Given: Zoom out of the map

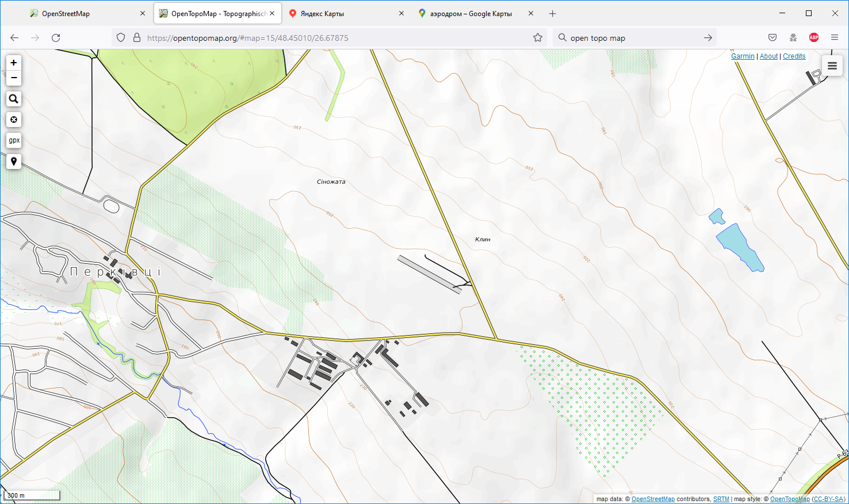Looking at the screenshot, I should click(14, 78).
